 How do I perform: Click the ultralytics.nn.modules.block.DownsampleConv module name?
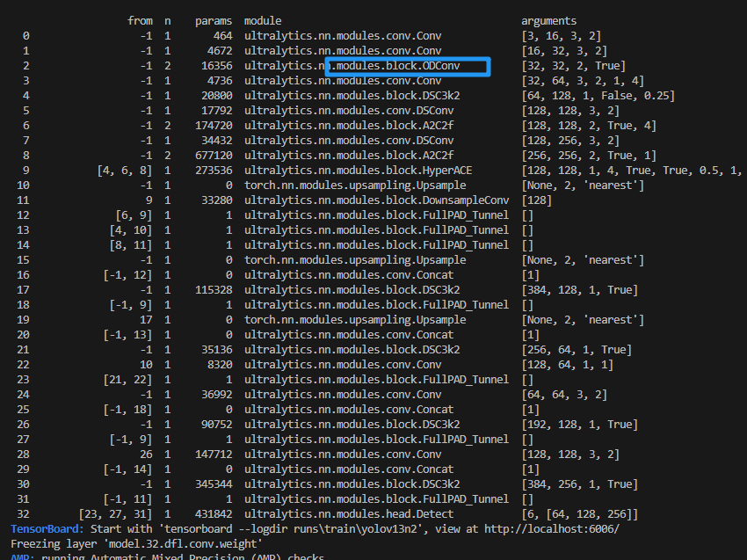[376, 200]
